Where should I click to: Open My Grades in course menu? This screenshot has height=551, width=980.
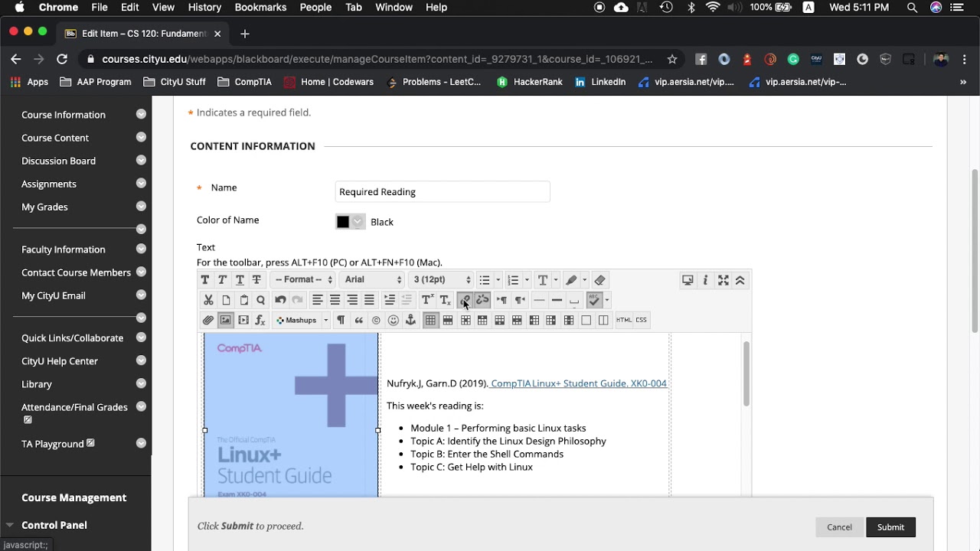44,207
